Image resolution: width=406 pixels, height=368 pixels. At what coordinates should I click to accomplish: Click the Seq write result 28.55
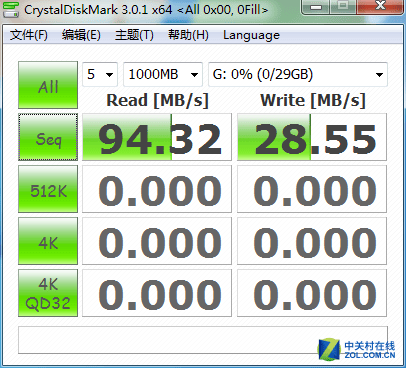click(312, 137)
